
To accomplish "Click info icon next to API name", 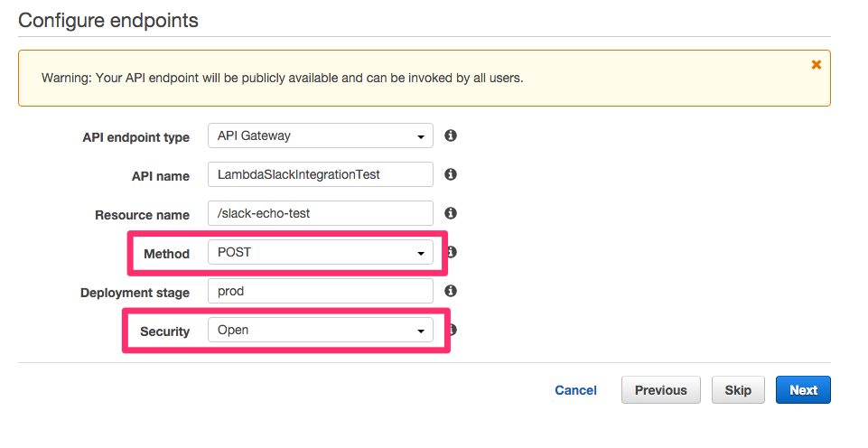I will [451, 174].
